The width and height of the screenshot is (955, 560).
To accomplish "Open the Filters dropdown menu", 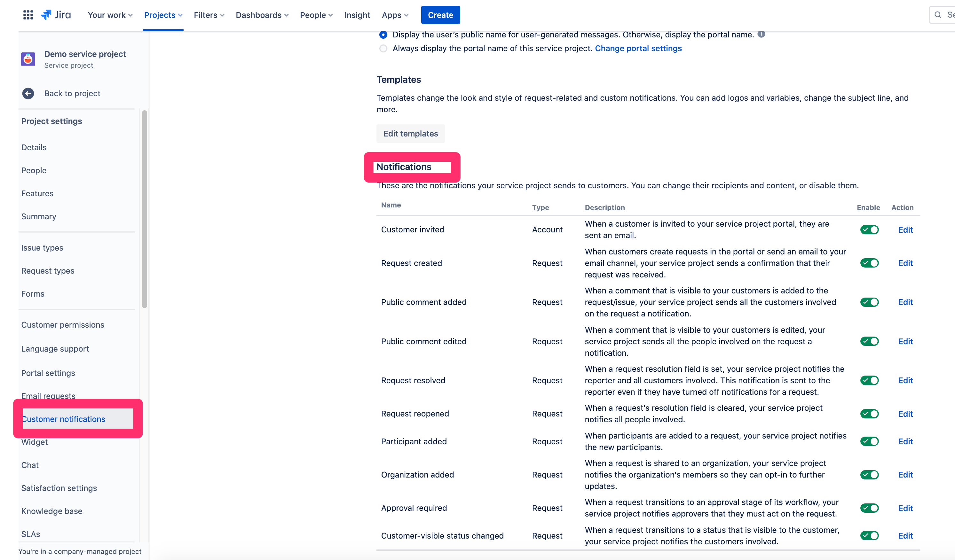I will point(209,15).
